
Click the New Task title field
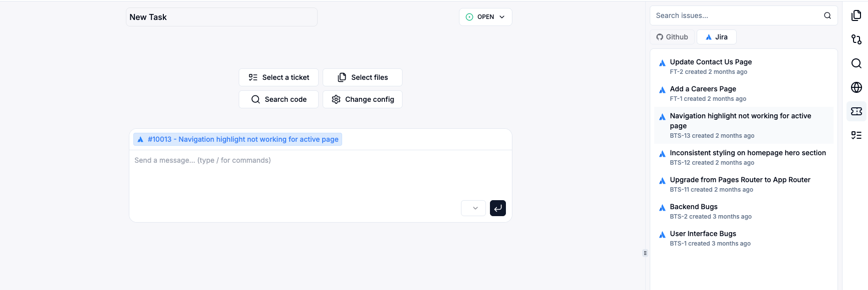pyautogui.click(x=221, y=17)
